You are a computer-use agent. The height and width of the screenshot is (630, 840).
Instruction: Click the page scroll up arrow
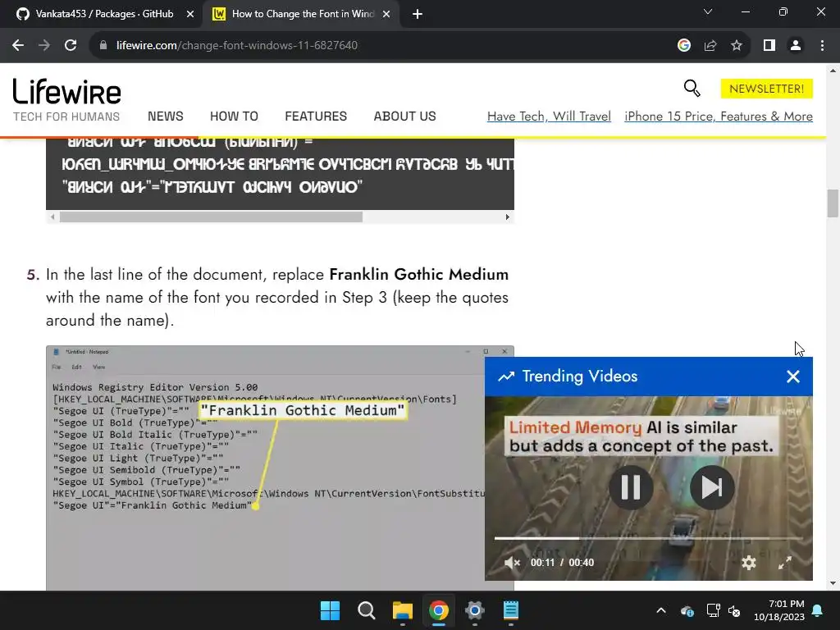point(833,71)
